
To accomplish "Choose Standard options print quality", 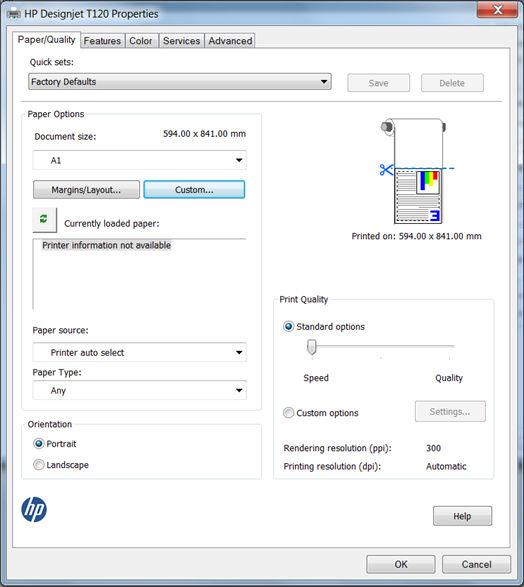I will tap(288, 327).
